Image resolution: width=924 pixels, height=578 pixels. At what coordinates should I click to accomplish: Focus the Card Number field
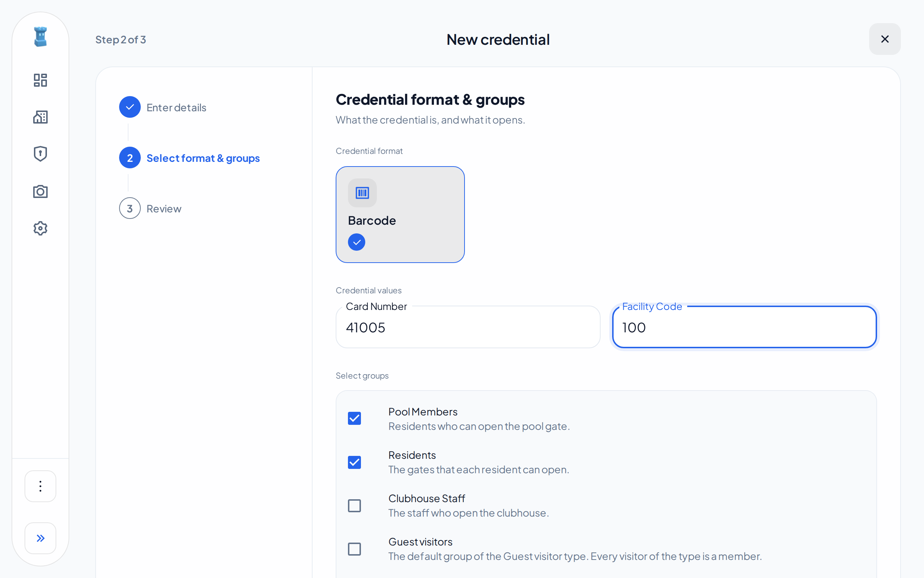468,327
